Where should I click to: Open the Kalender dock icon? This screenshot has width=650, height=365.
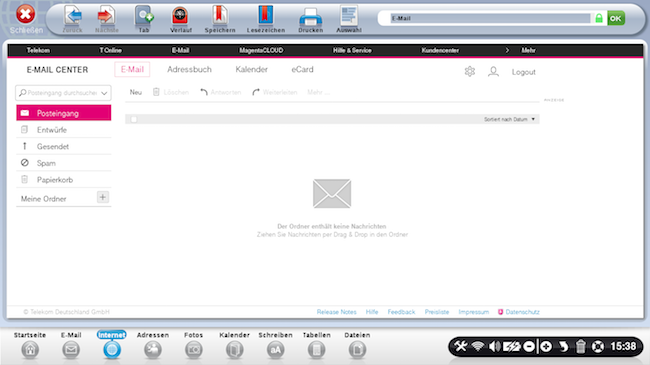pyautogui.click(x=234, y=350)
